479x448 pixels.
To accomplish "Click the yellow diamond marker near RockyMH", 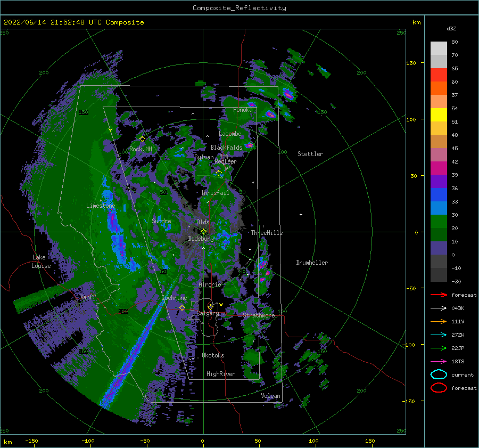I will 142,139.
